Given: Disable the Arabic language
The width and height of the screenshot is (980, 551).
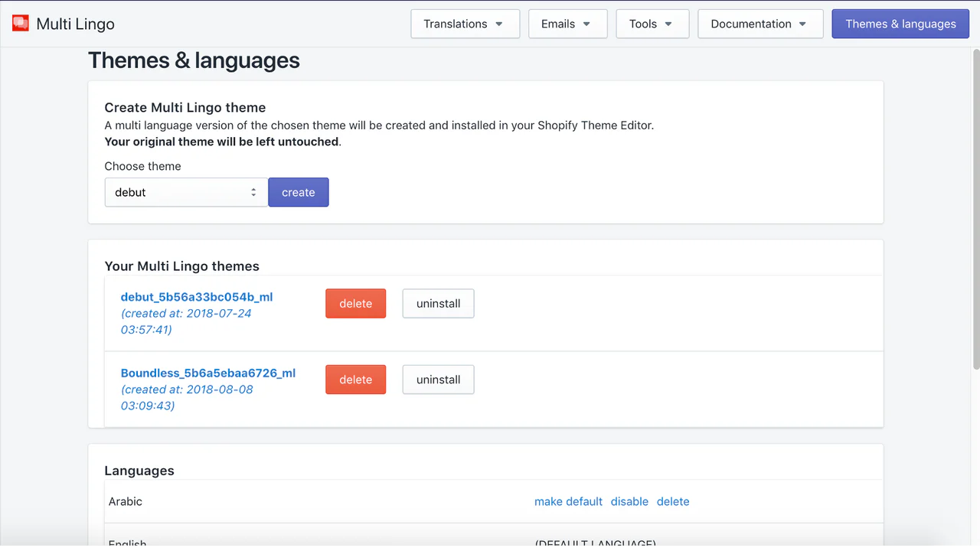Looking at the screenshot, I should (x=629, y=501).
